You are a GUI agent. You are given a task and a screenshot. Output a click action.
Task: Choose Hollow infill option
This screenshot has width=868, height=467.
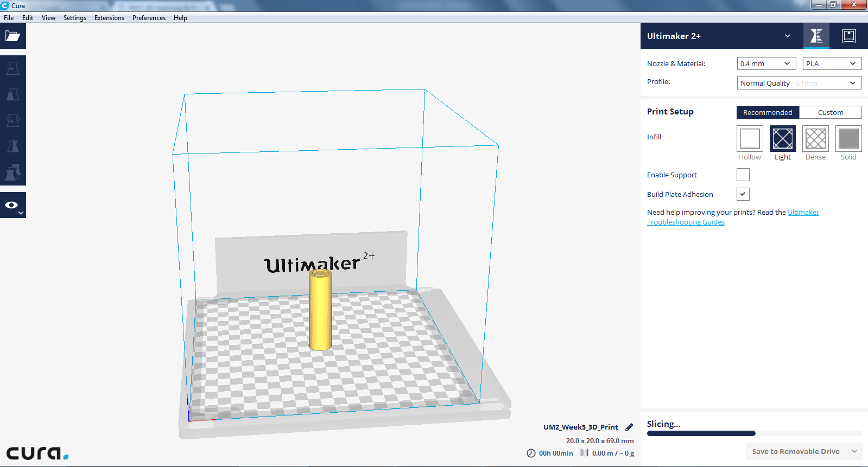coord(750,138)
